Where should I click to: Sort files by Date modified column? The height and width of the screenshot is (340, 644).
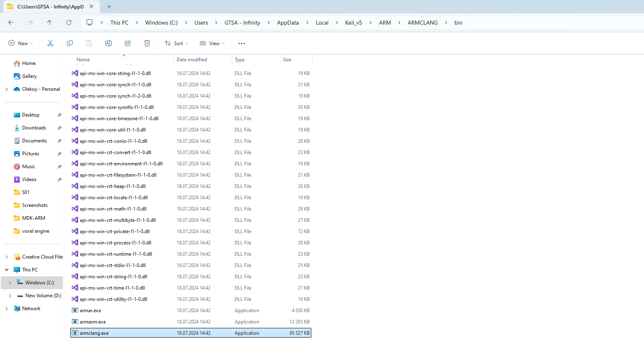coord(192,60)
